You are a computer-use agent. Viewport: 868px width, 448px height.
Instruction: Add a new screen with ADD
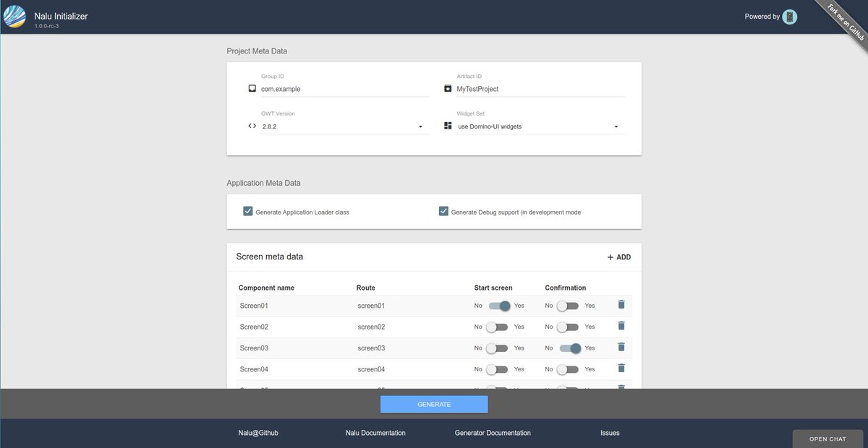pos(619,257)
